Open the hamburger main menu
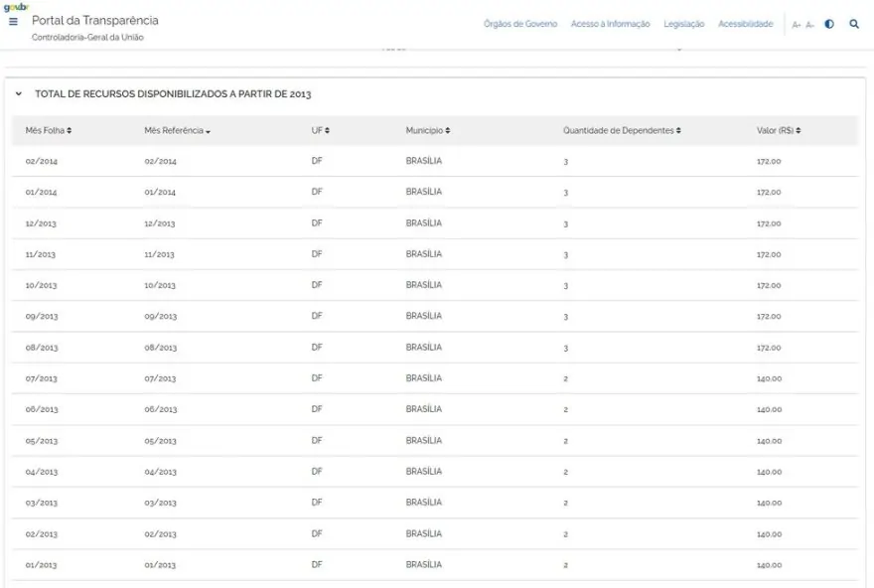Image resolution: width=874 pixels, height=588 pixels. click(13, 22)
